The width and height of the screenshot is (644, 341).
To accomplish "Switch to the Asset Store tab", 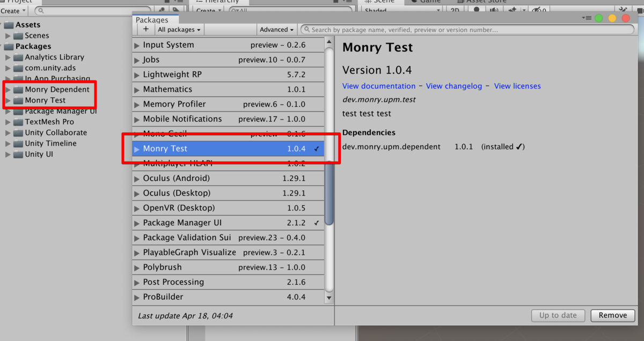I will (x=482, y=2).
